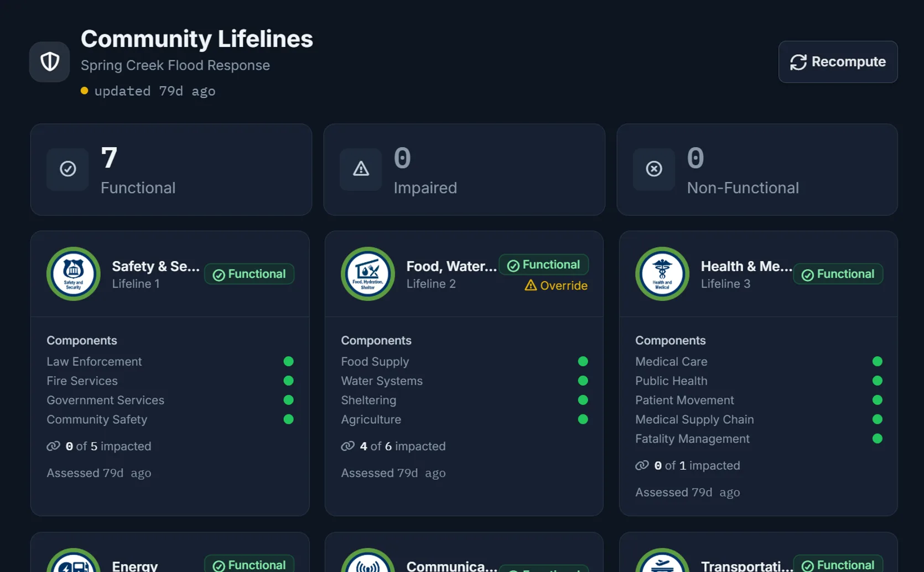Click the Health & Me... card title
Image resolution: width=924 pixels, height=572 pixels.
click(746, 266)
